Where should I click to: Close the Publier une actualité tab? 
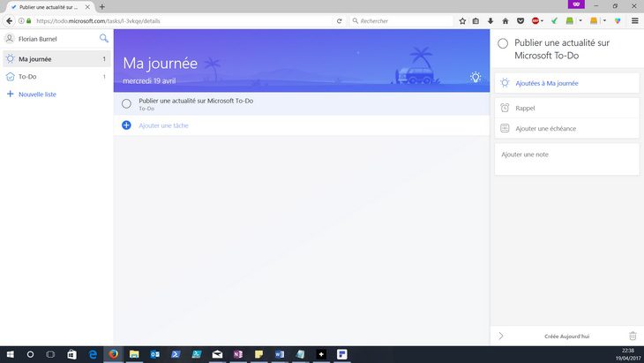point(87,7)
